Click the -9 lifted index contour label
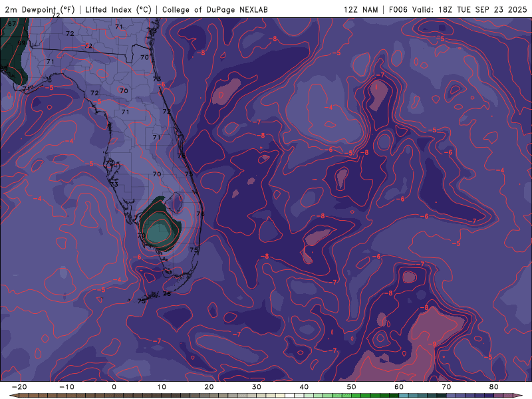 (x=433, y=344)
